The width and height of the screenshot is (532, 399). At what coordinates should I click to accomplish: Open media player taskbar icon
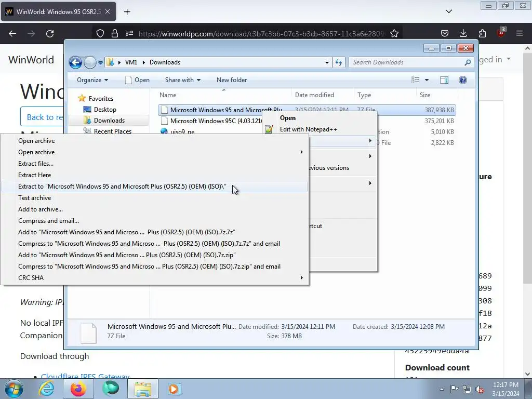tap(175, 389)
